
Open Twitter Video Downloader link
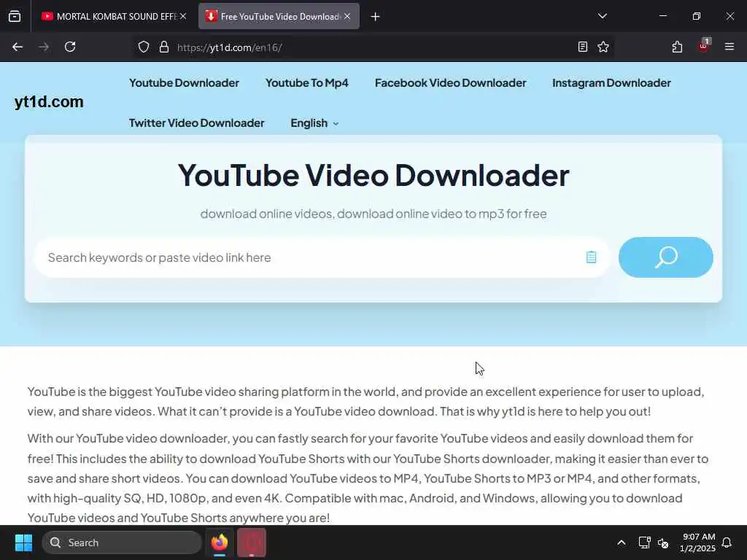196,122
